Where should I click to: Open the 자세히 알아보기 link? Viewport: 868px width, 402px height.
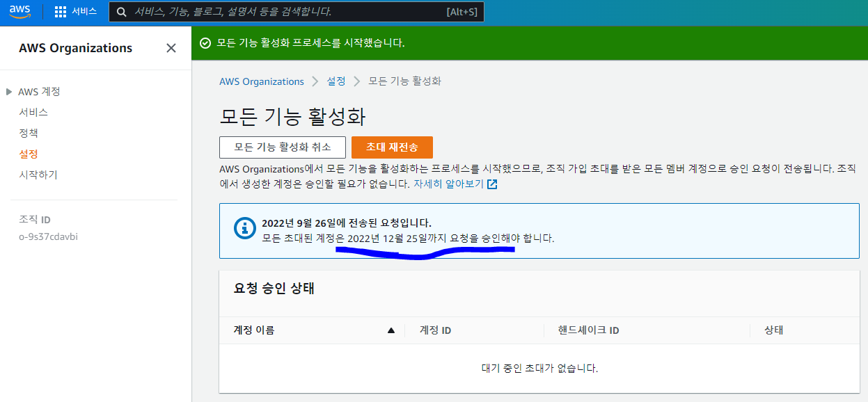(448, 184)
